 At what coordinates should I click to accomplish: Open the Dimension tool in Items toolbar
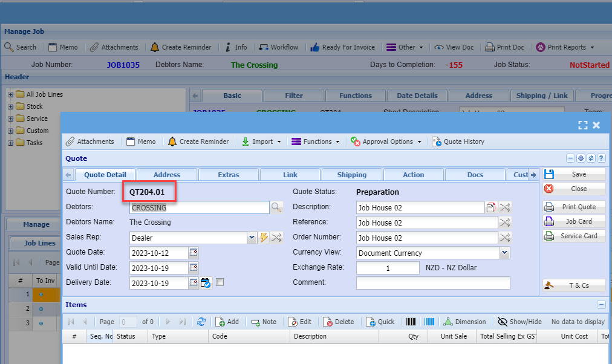coord(464,322)
